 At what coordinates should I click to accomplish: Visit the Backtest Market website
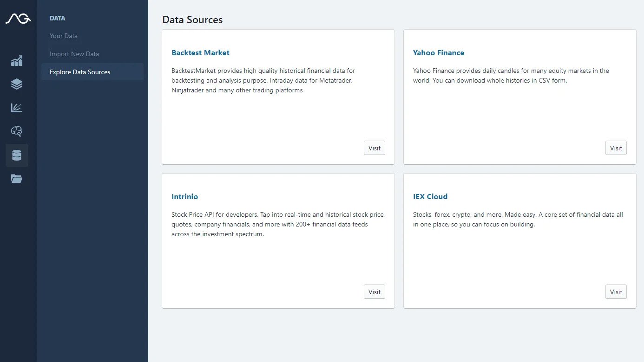coord(374,148)
